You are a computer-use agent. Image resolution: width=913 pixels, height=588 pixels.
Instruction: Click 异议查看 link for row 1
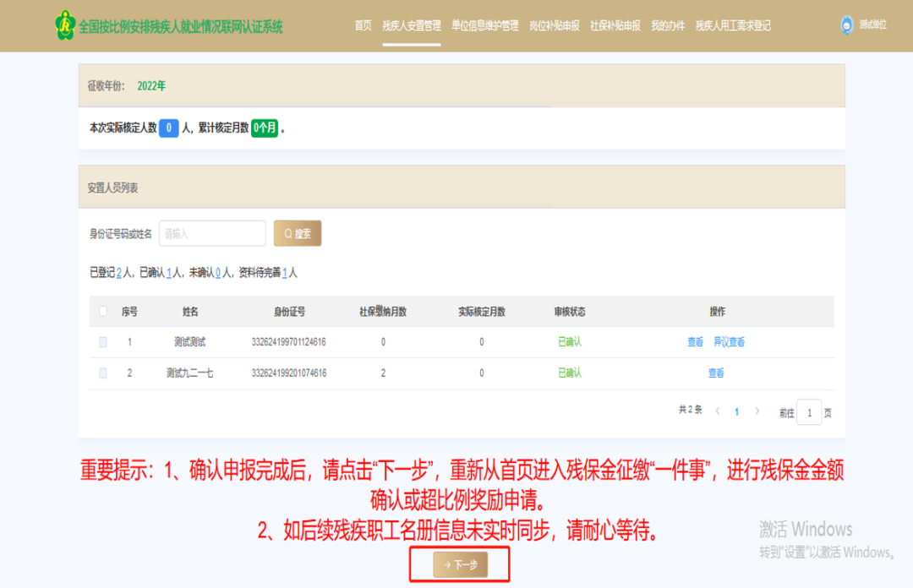pos(729,342)
